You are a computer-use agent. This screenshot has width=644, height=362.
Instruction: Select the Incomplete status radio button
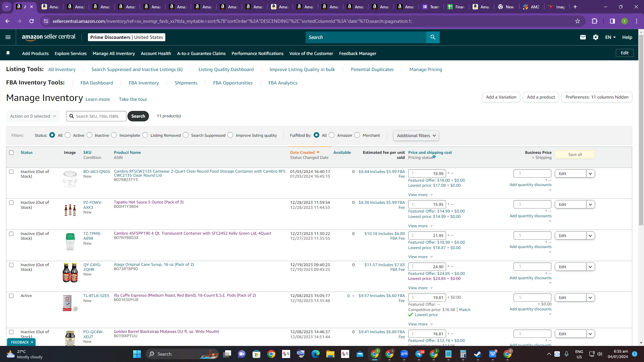pyautogui.click(x=114, y=135)
